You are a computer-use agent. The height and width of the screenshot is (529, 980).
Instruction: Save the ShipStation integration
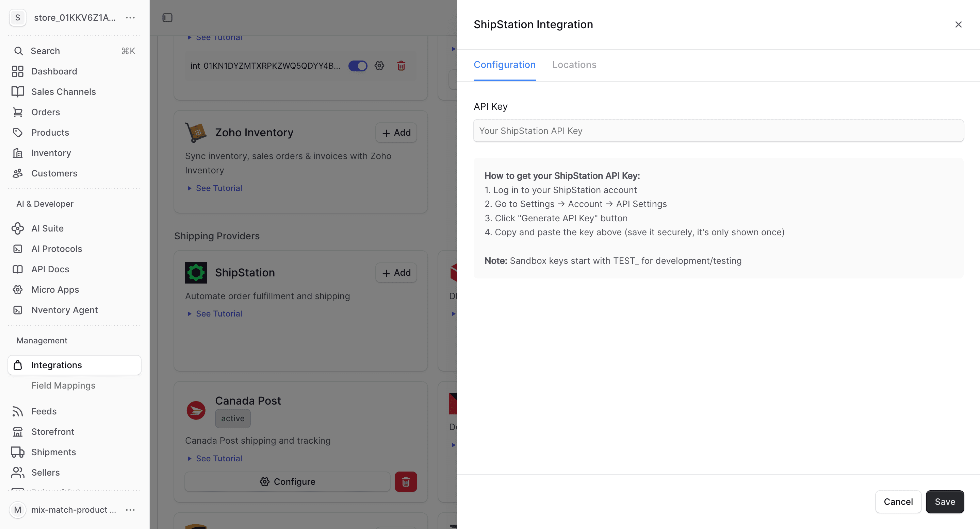coord(945,502)
